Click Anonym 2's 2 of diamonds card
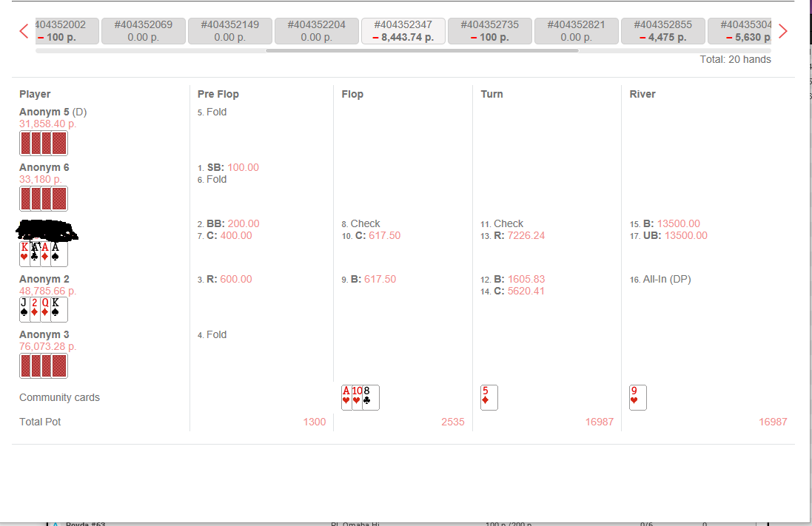The image size is (812, 526). click(x=36, y=309)
